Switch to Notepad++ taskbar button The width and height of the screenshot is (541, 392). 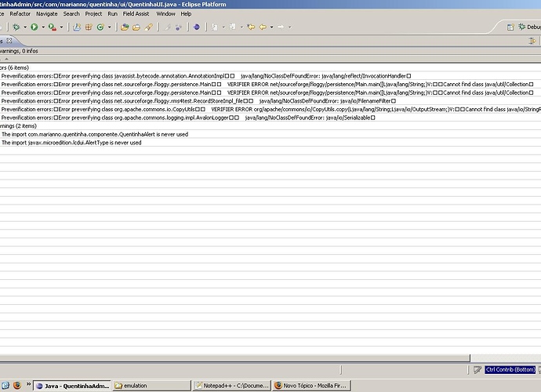click(x=232, y=386)
